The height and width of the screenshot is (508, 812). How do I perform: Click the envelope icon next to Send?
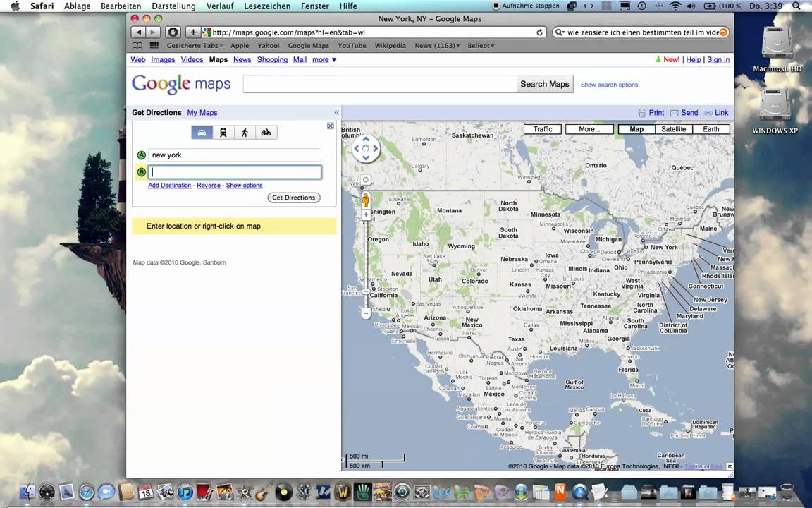point(675,113)
